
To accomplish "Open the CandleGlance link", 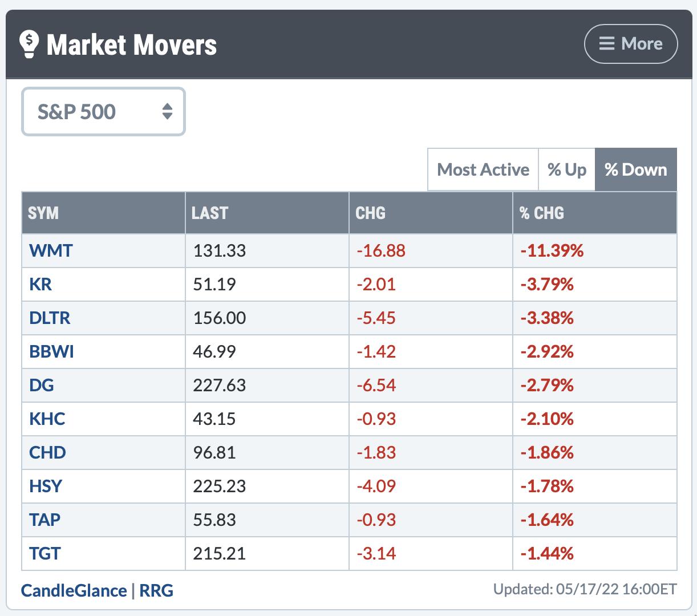I will pos(74,590).
